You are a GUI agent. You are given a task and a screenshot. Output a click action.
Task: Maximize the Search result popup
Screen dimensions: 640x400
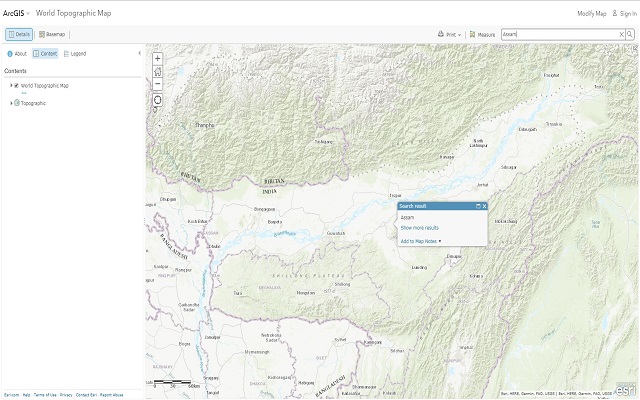point(478,206)
